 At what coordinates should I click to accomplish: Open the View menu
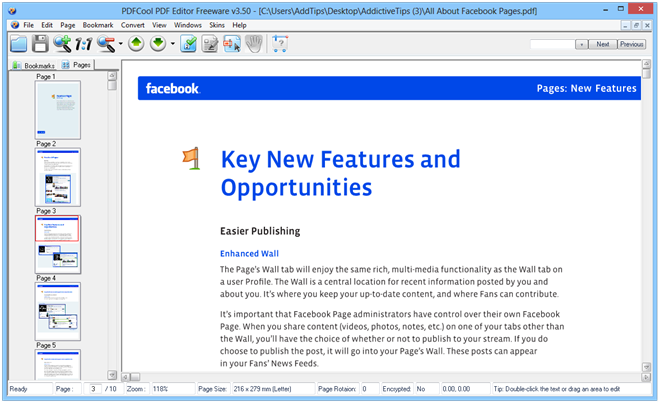pos(159,25)
